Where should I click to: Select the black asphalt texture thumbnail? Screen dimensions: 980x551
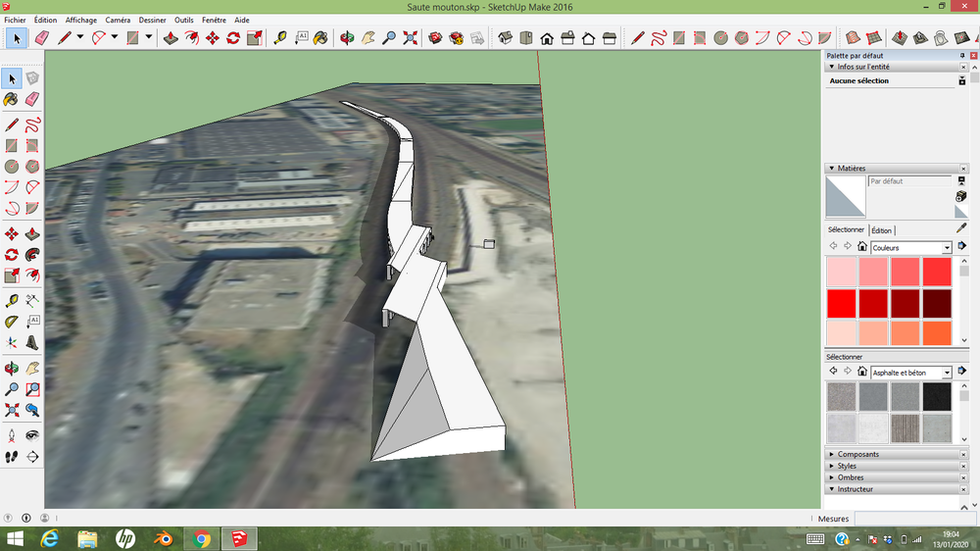(937, 396)
